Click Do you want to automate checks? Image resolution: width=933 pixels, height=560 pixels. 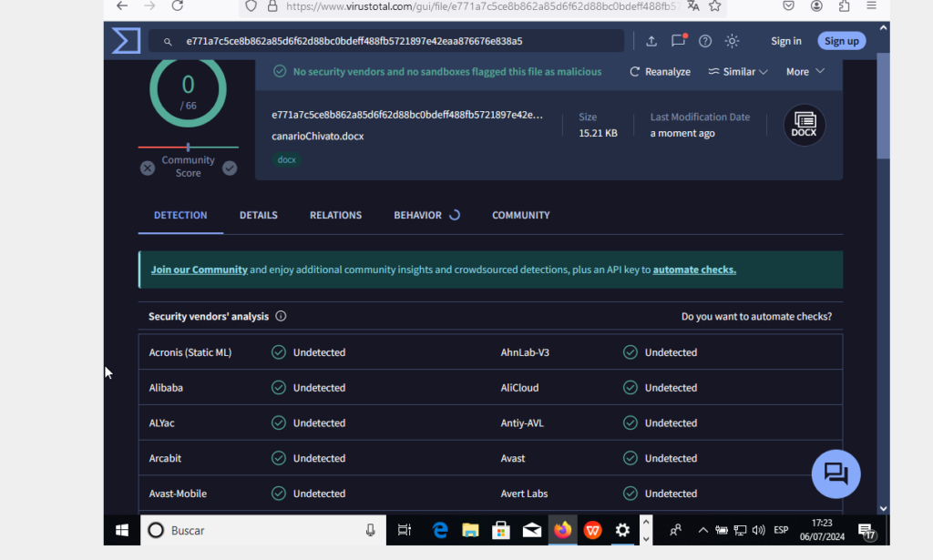(756, 316)
